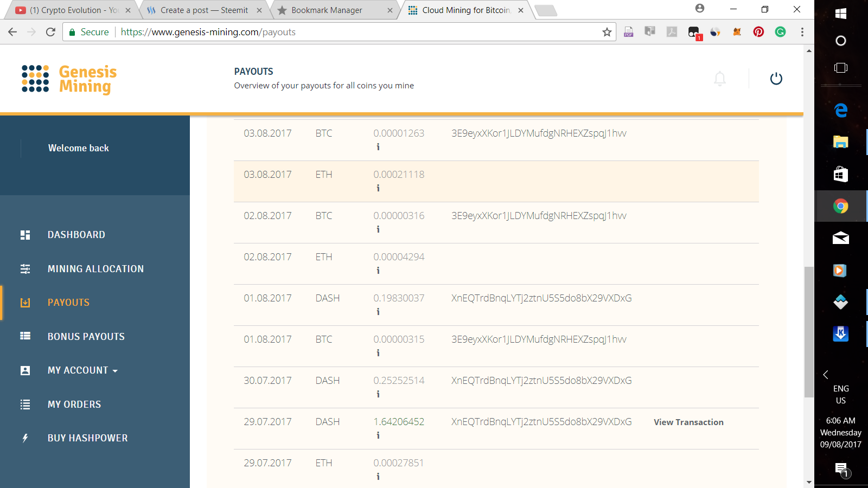Bookmark this page with the star icon
The width and height of the screenshot is (868, 488).
coord(607,32)
